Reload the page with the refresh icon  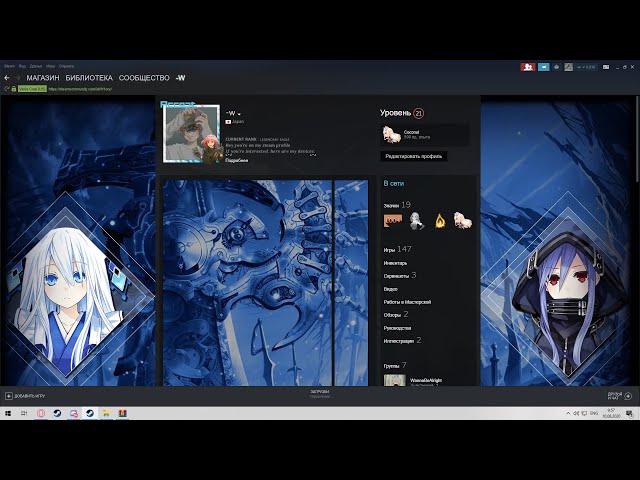point(6,89)
